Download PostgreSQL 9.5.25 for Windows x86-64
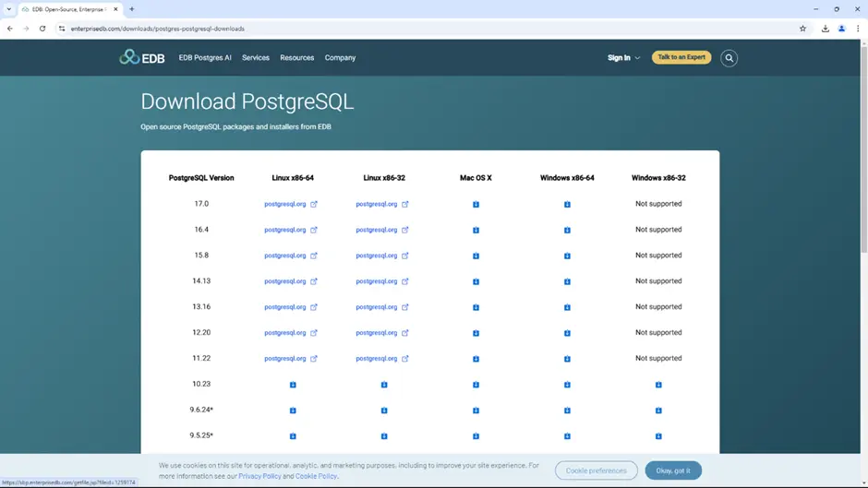 pos(567,435)
